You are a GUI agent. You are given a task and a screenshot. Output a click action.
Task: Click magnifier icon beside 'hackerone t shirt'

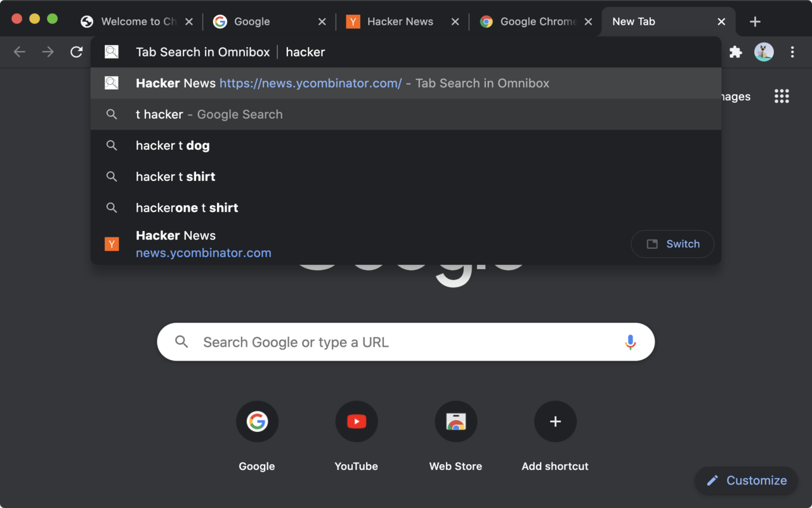112,208
